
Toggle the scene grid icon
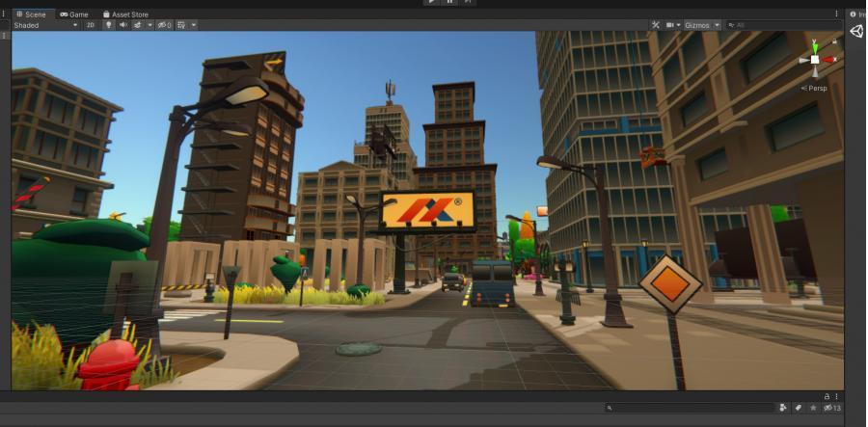click(181, 25)
